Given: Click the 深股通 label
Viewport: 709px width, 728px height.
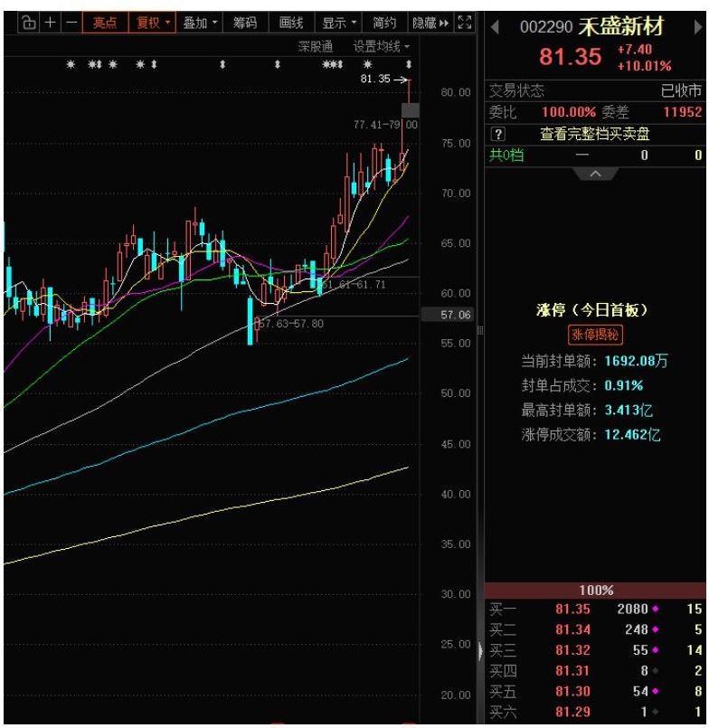Looking at the screenshot, I should pyautogui.click(x=316, y=46).
